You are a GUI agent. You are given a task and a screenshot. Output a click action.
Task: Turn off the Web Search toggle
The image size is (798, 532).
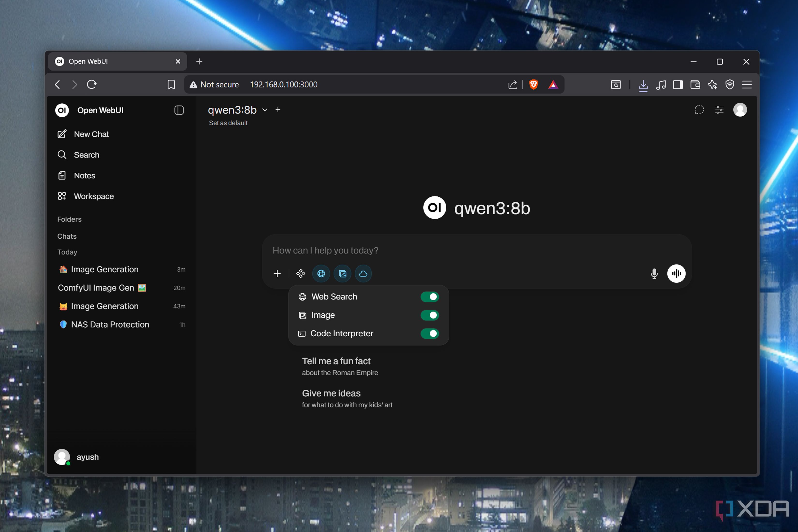(429, 296)
